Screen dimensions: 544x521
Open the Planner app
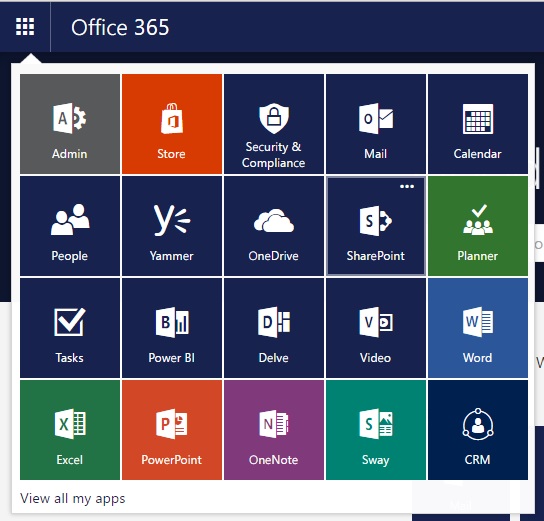click(478, 226)
